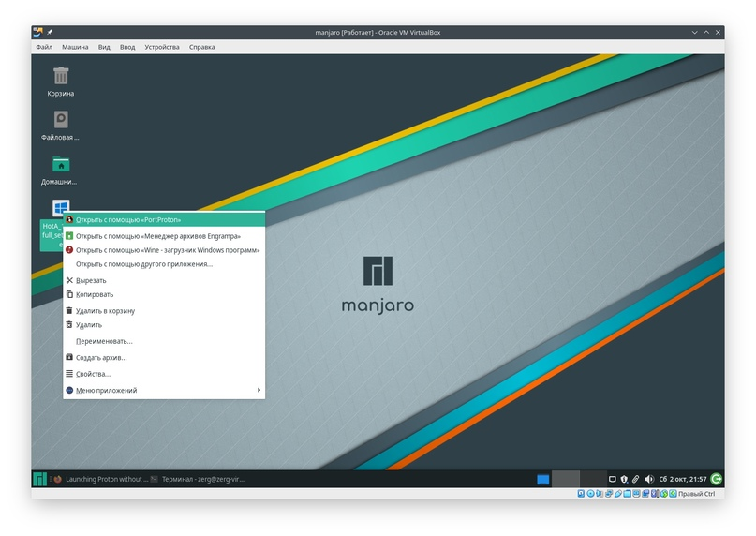Click the VirtualBox mouse integration status icon
756x536 pixels.
[664, 494]
